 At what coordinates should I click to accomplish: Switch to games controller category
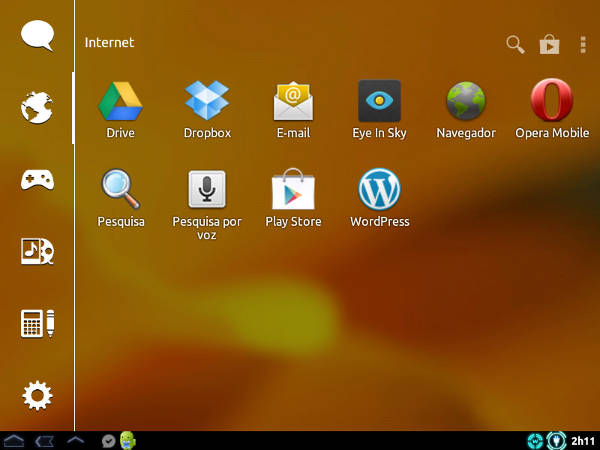tap(37, 179)
